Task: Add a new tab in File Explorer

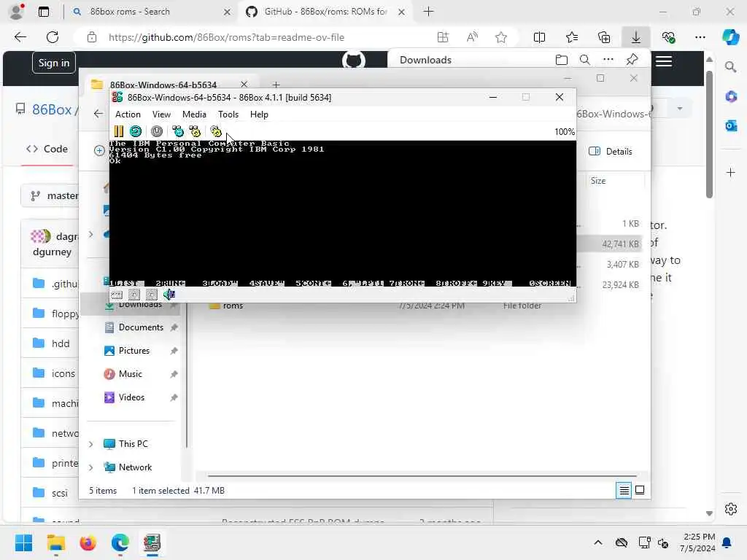Action: coord(276,85)
